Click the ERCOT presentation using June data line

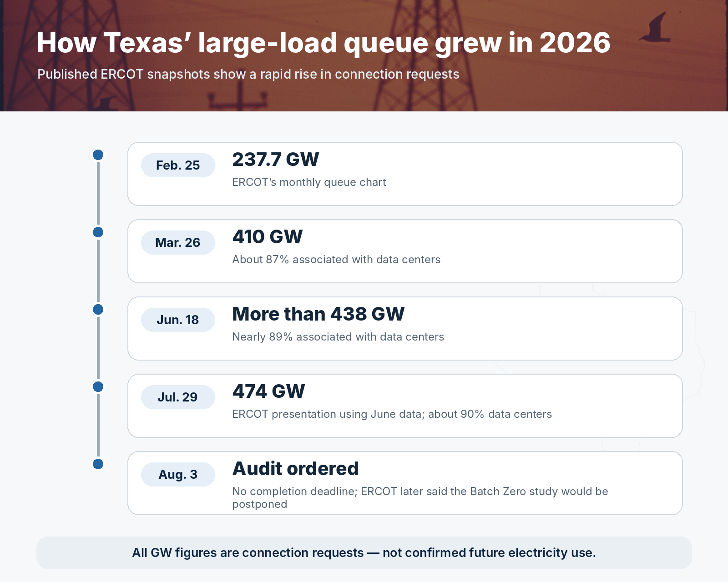(392, 414)
